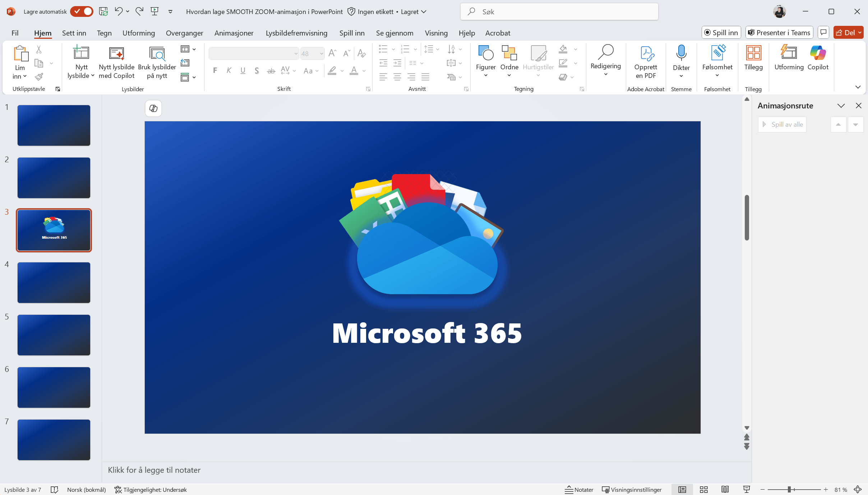The width and height of the screenshot is (868, 495).
Task: Toggle italic K formatting
Action: click(x=228, y=70)
